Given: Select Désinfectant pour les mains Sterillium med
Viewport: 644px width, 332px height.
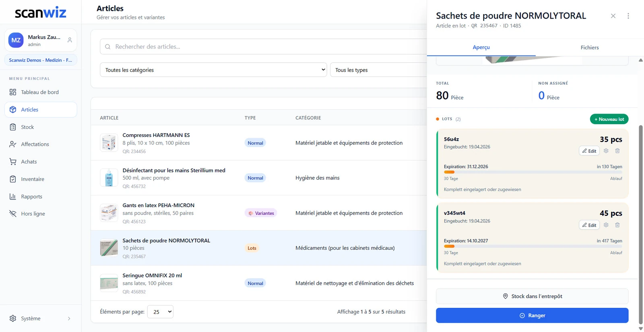Looking at the screenshot, I should [174, 170].
